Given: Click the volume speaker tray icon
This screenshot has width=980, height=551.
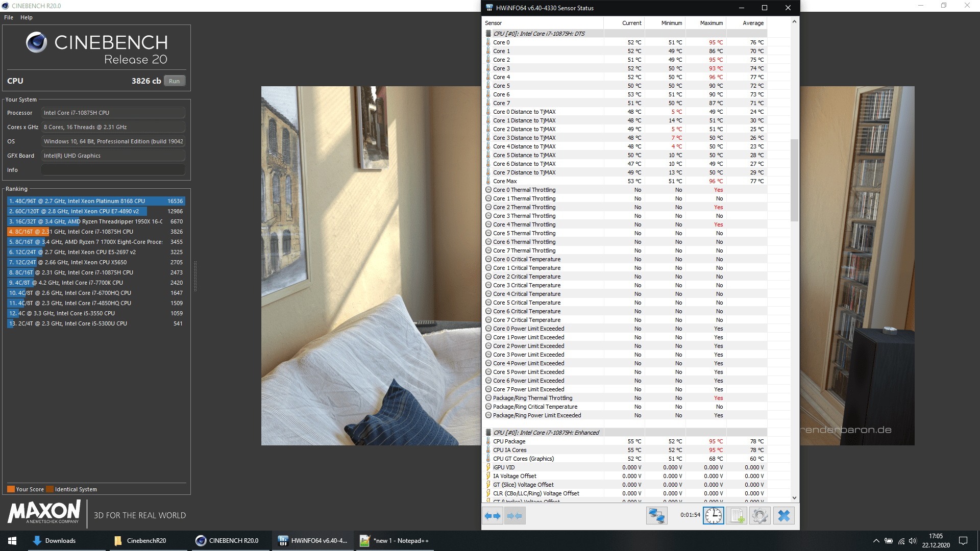Looking at the screenshot, I should (x=913, y=541).
